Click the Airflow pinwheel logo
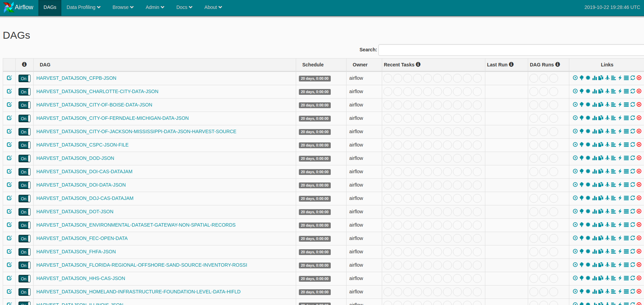Viewport: 644px width, 305px height. (x=9, y=7)
